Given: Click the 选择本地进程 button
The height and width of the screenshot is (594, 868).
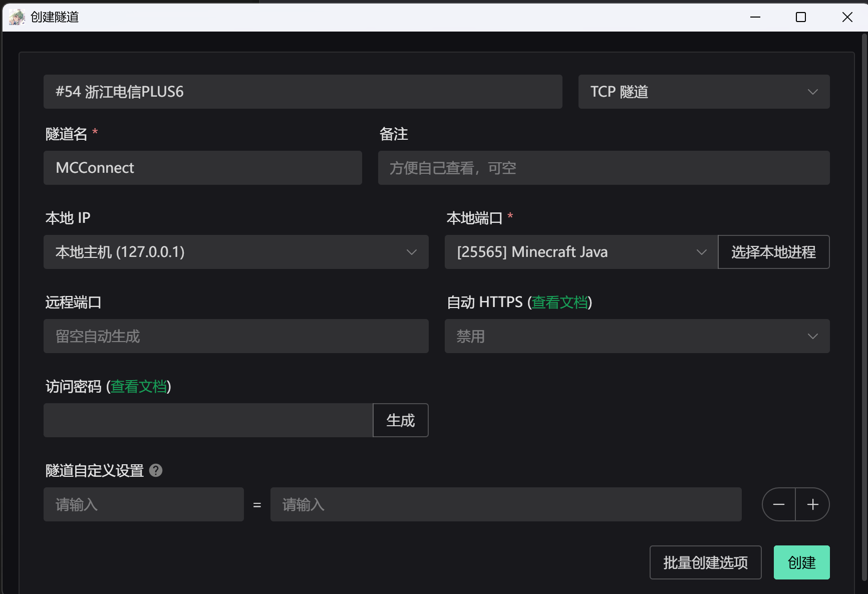Looking at the screenshot, I should (773, 252).
